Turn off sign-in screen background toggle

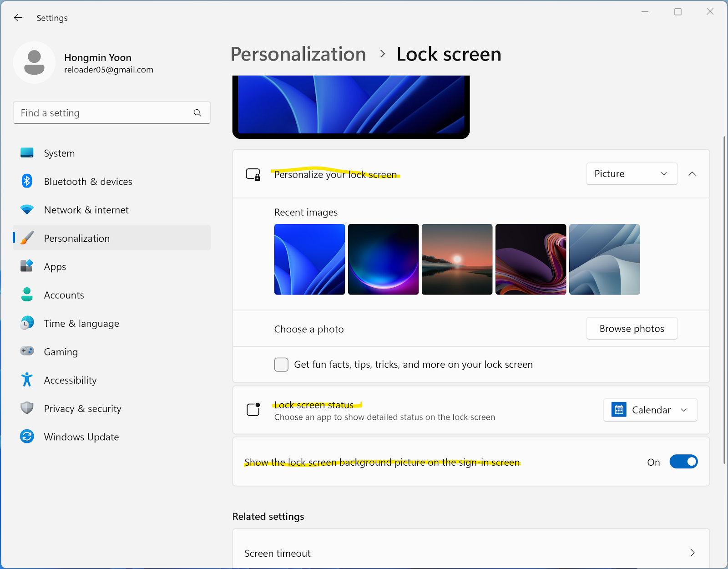[683, 462]
